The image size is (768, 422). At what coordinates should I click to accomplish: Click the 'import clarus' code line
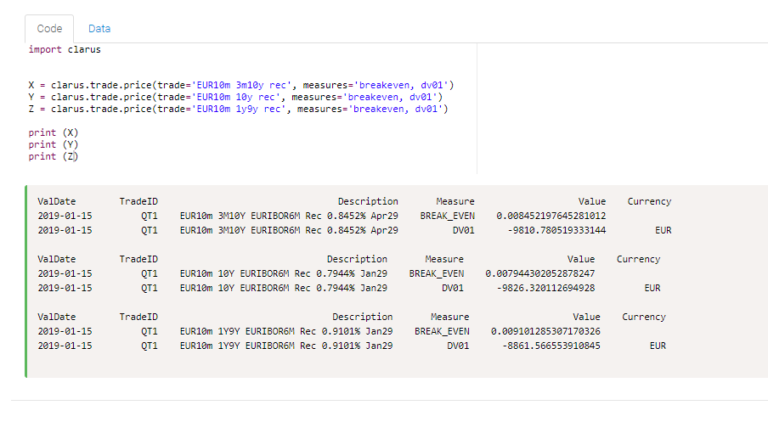(64, 49)
